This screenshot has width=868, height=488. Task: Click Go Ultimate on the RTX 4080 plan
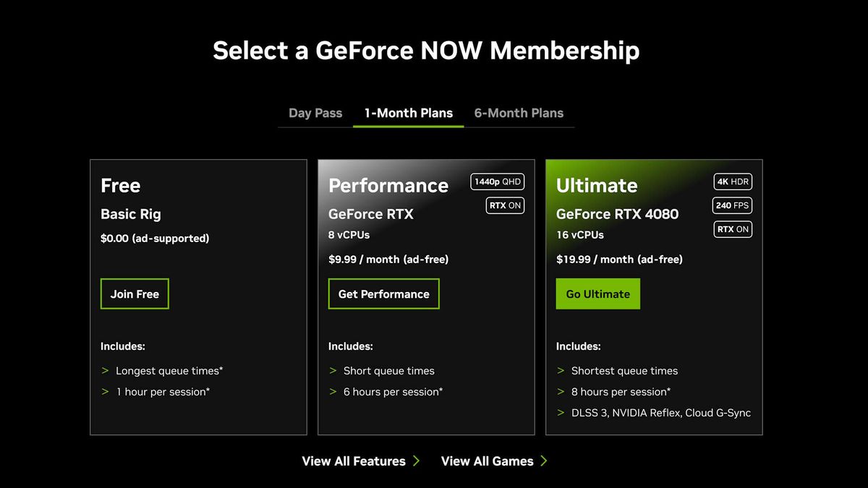click(x=597, y=294)
